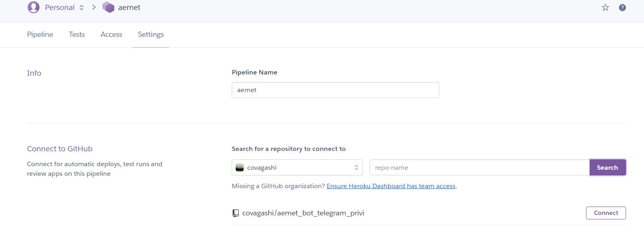Click the Personal account avatar icon
The width and height of the screenshot is (644, 227).
[x=34, y=7]
